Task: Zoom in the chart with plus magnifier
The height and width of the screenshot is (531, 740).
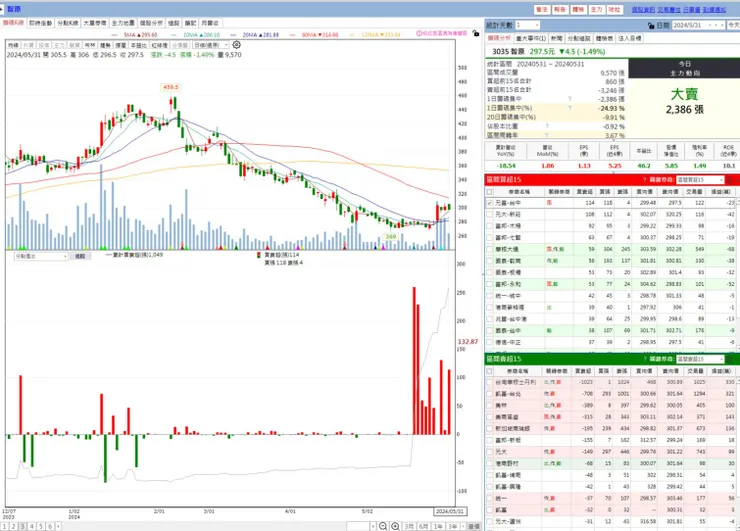Action: click(x=395, y=526)
